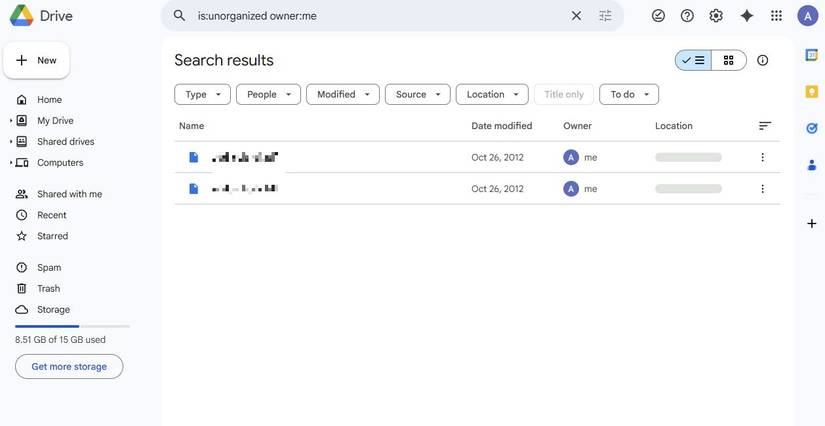The height and width of the screenshot is (426, 825).
Task: Clear the search with the X icon
Action: (577, 16)
